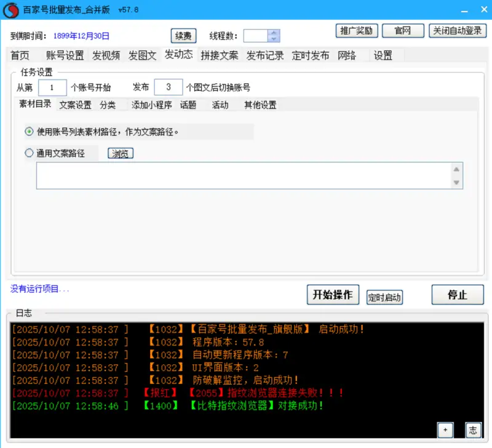The image size is (492, 448).
Task: Click the app logo icon in title bar
Action: [x=10, y=10]
